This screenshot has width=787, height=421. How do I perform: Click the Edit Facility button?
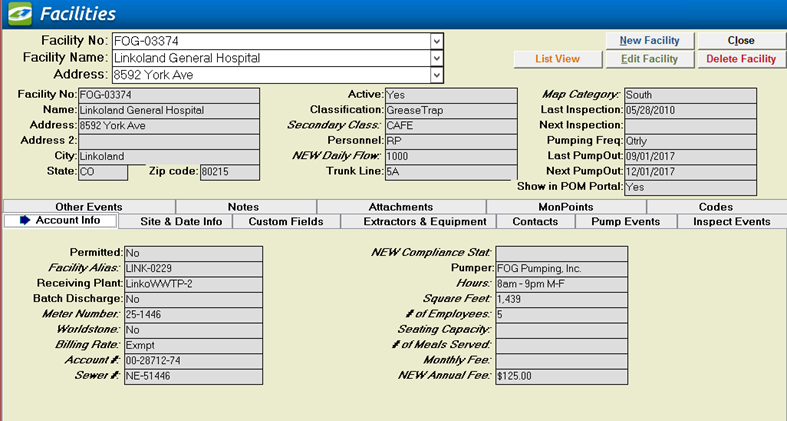(649, 59)
